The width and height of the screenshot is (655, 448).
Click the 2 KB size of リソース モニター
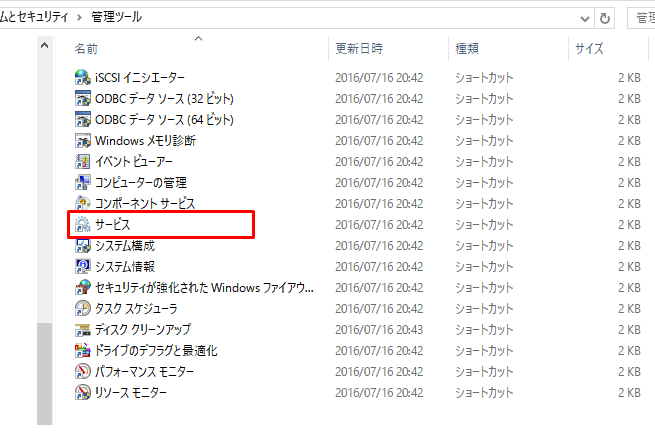tap(630, 392)
